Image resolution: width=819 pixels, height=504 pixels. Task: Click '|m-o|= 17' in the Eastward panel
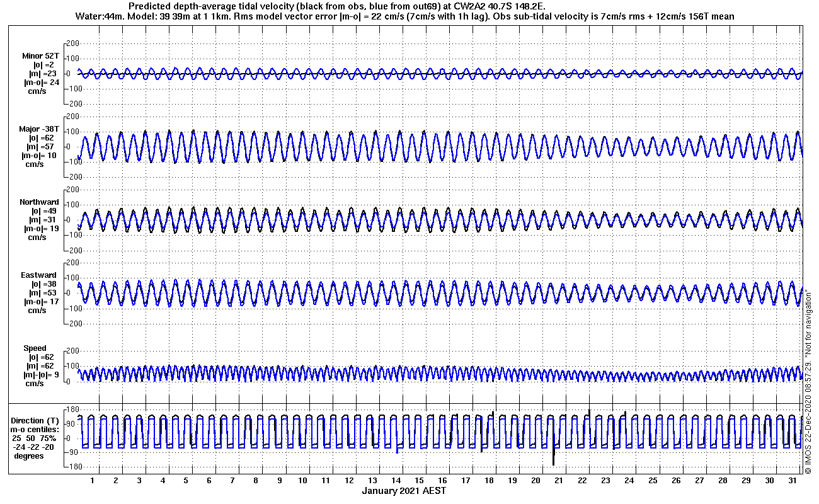pyautogui.click(x=42, y=302)
